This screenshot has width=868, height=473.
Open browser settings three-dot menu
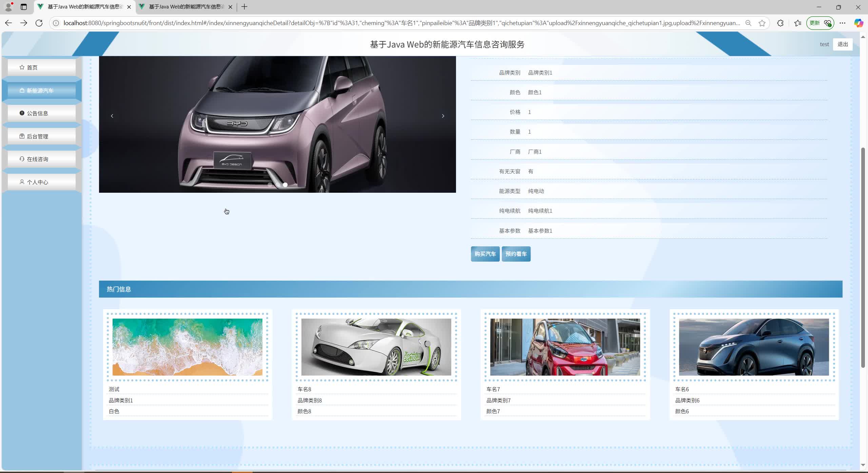pyautogui.click(x=843, y=23)
